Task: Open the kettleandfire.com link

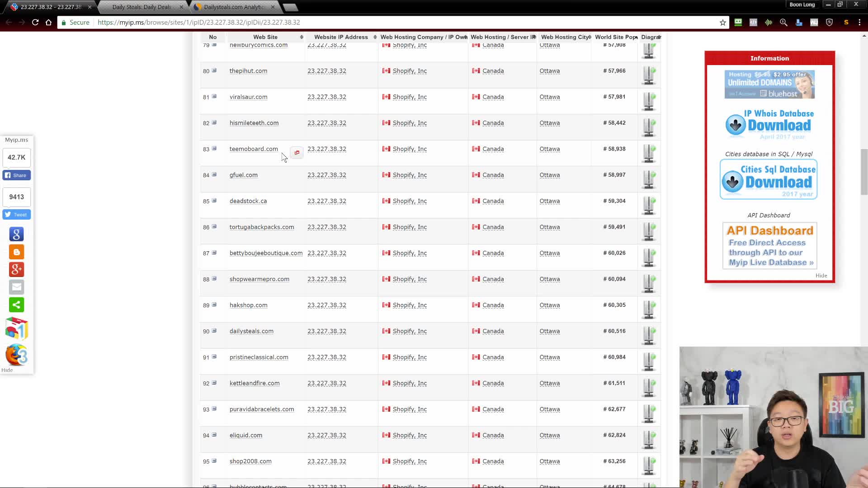Action: (255, 383)
